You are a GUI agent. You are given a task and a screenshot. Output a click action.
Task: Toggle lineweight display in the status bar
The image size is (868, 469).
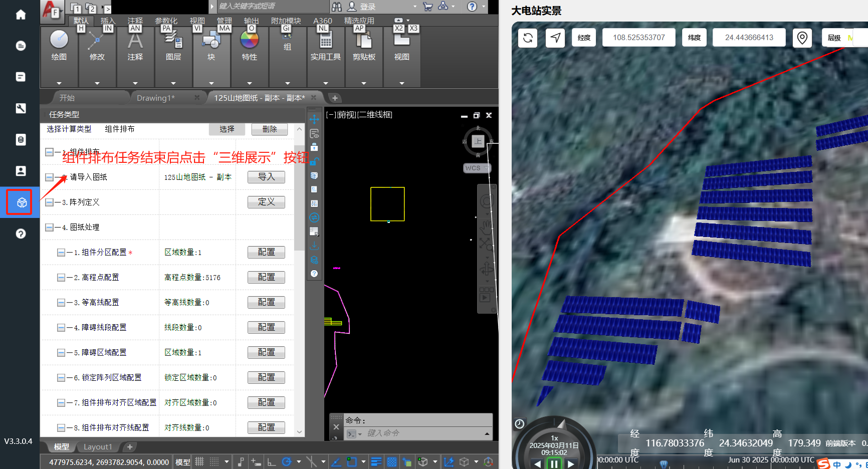[376, 462]
